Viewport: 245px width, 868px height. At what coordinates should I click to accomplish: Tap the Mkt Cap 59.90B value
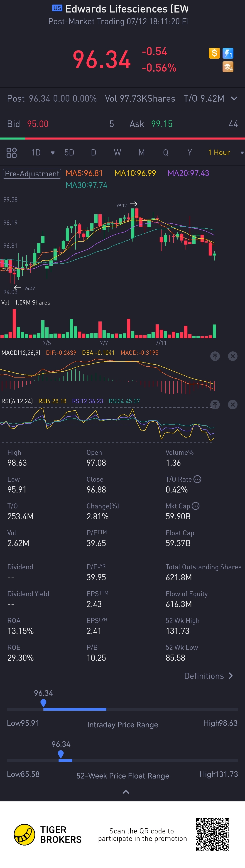178,516
